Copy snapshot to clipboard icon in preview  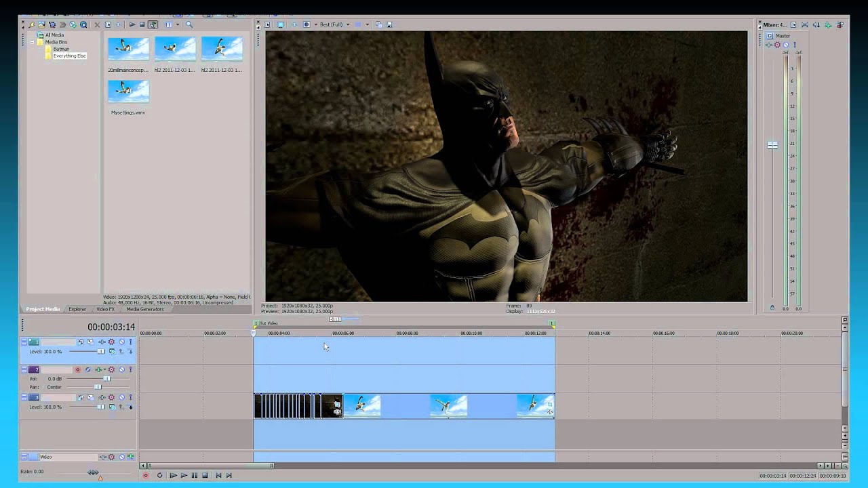[x=379, y=24]
